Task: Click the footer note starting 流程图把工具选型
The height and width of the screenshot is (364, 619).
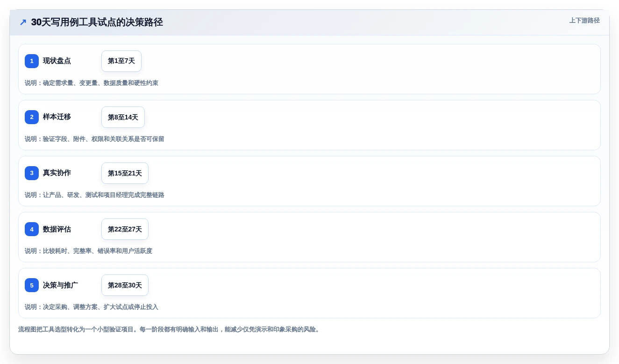Action: pos(170,329)
